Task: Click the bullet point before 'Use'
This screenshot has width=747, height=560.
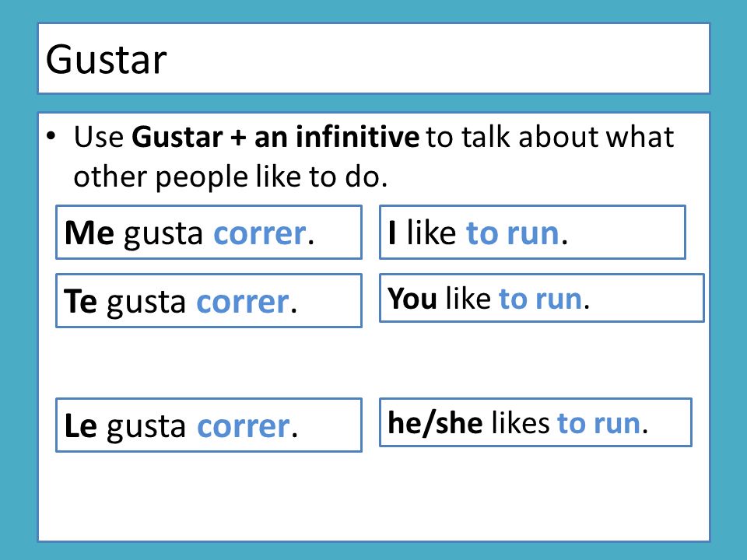Action: [51, 137]
